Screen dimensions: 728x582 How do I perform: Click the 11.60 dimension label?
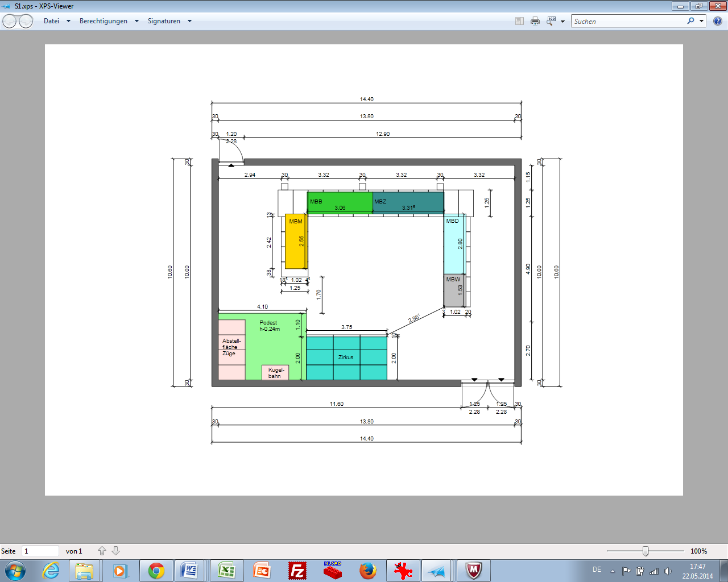pyautogui.click(x=337, y=404)
